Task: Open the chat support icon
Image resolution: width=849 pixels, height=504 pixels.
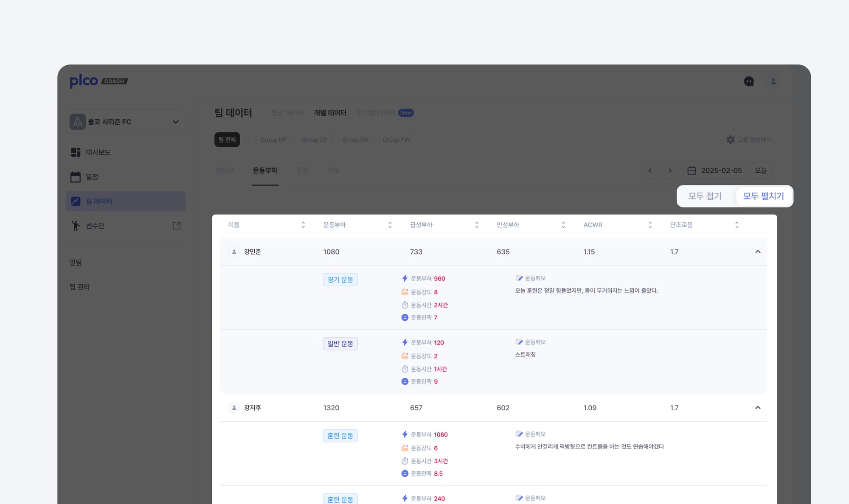Action: click(x=749, y=81)
